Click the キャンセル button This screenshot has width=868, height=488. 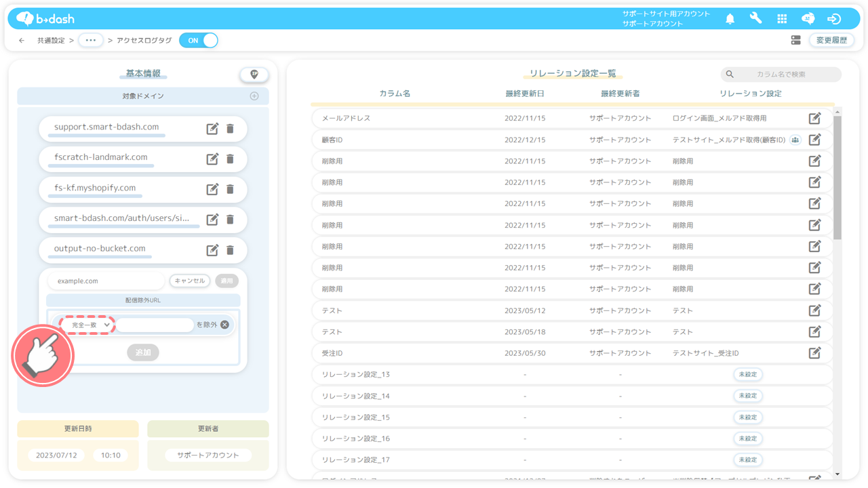[x=190, y=281]
